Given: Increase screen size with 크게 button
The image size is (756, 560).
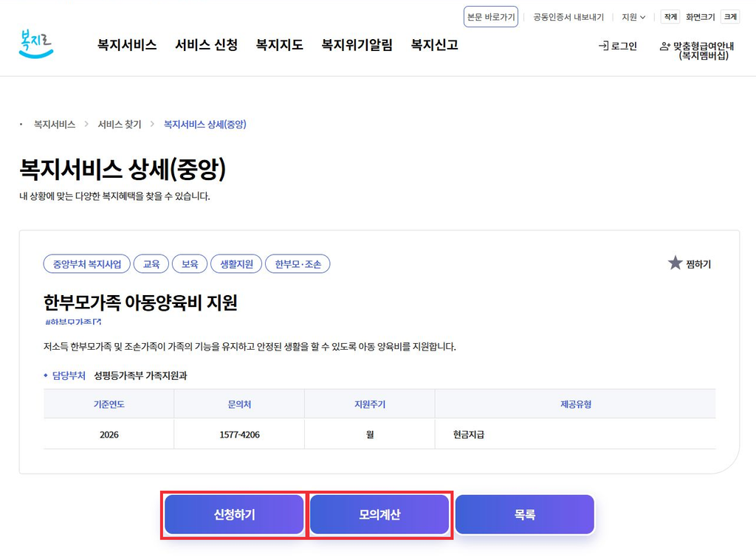Looking at the screenshot, I should tap(730, 17).
